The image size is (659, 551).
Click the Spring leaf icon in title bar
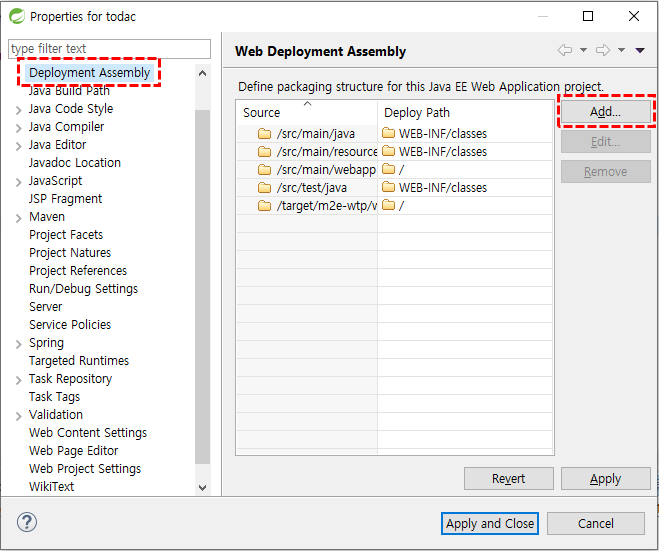coord(17,16)
